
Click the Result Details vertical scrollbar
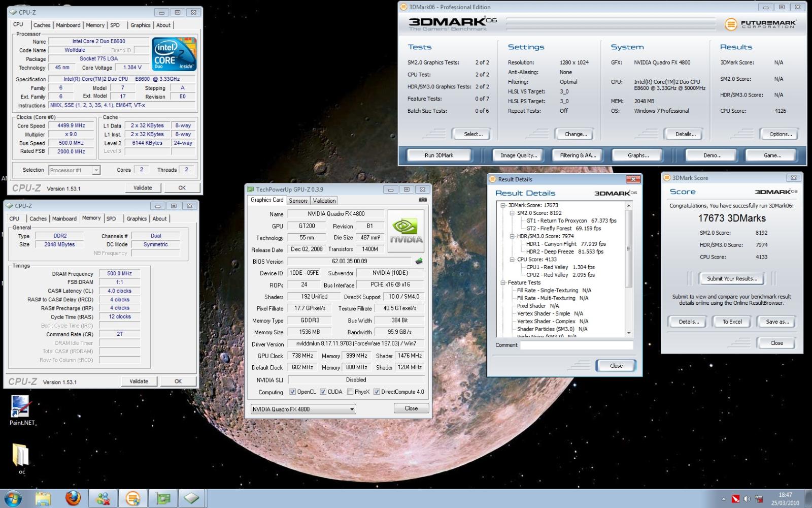629,269
